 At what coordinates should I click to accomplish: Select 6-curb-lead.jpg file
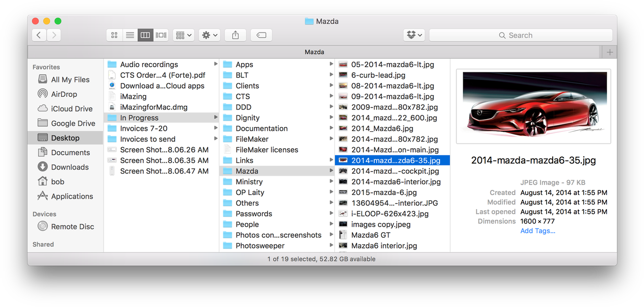393,75
